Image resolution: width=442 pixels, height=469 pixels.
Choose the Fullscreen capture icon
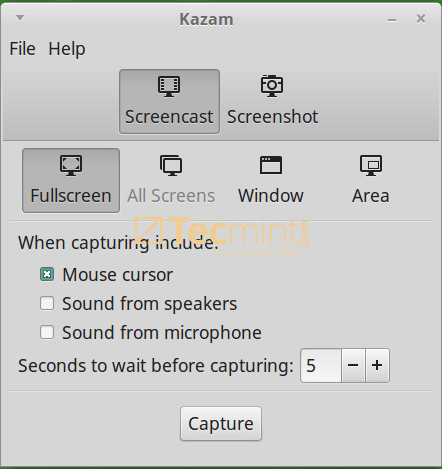(x=71, y=165)
